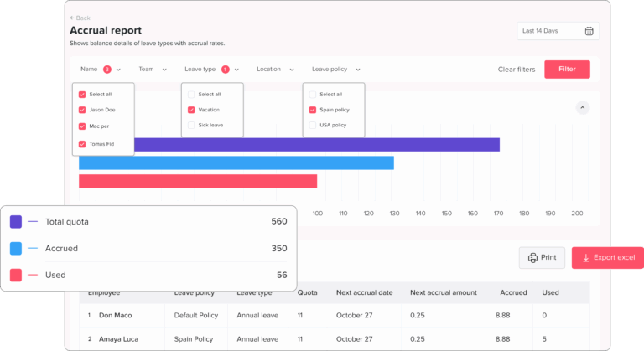
Task: Open the Leave type filter dropdown
Action: (211, 70)
